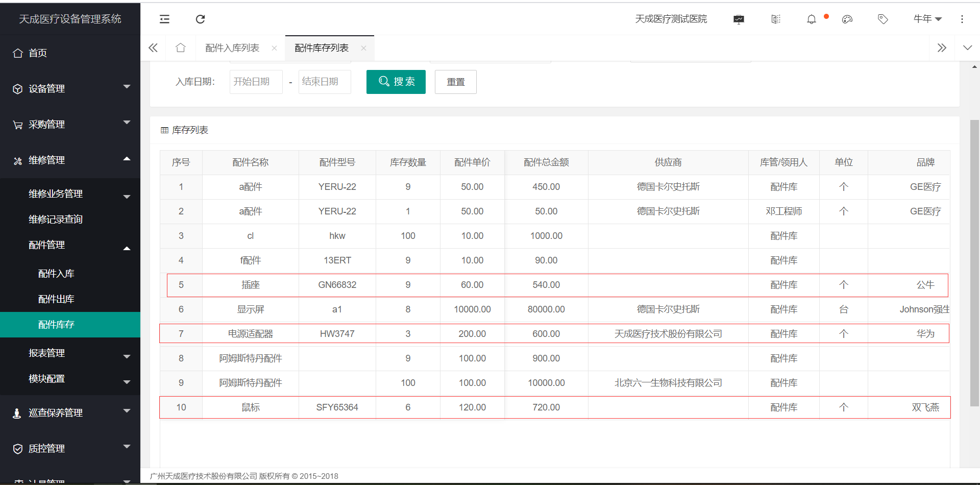Click the 开始日期 date field
The height and width of the screenshot is (485, 980).
(x=256, y=82)
